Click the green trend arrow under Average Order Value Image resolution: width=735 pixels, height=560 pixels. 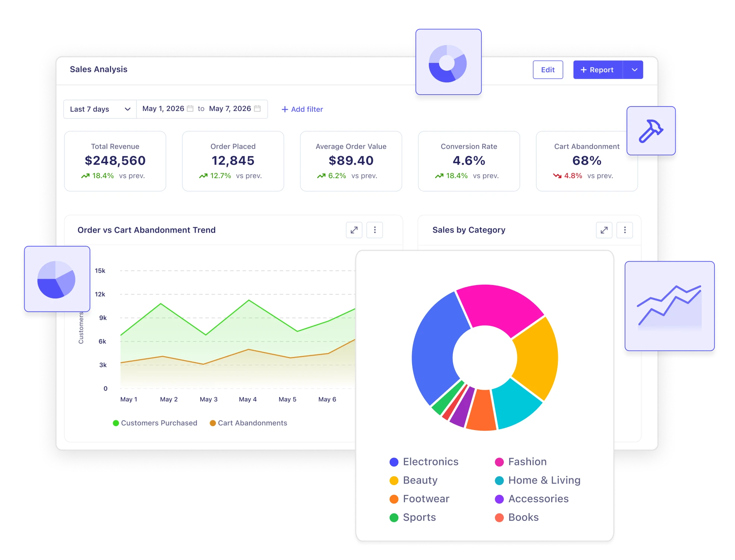coord(321,176)
